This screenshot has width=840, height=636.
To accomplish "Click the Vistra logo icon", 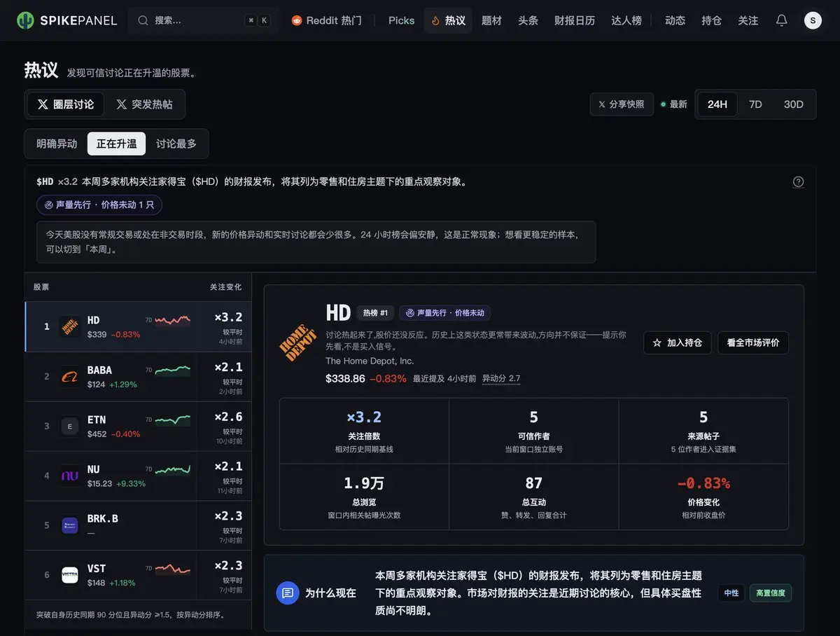I will [x=69, y=575].
